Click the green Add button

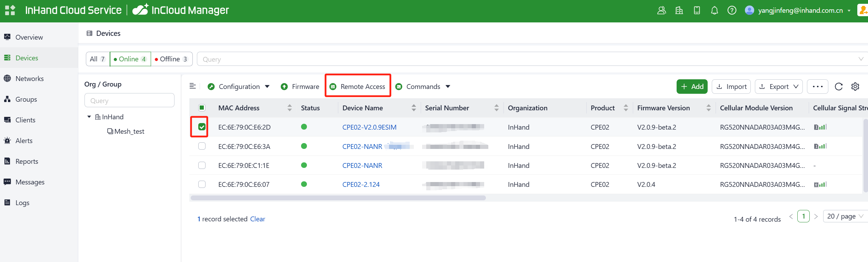[692, 87]
